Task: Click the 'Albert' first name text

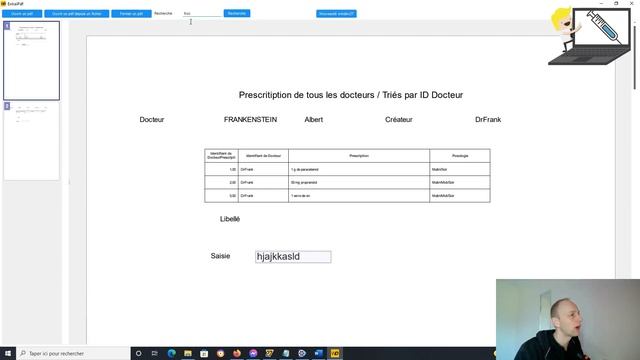Action: click(313, 120)
